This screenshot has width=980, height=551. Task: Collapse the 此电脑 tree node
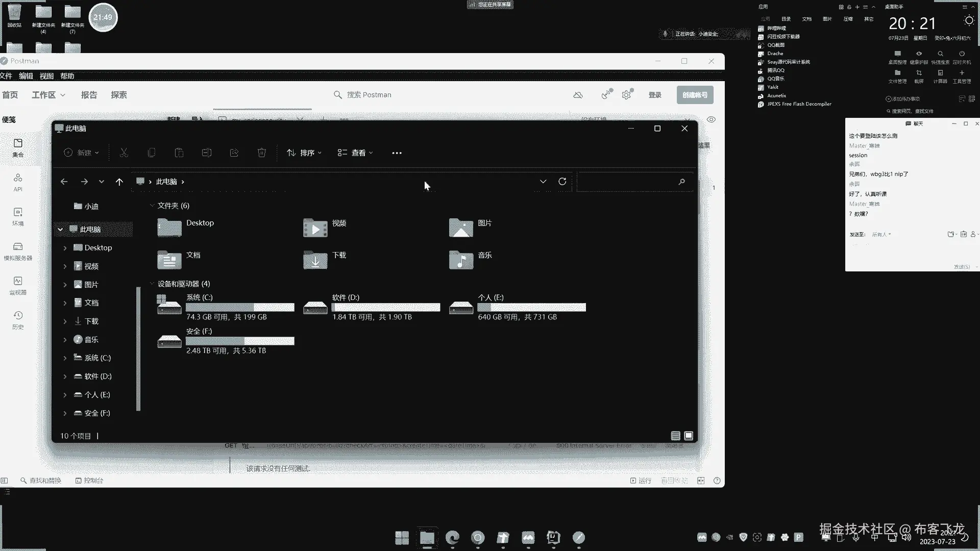(60, 230)
